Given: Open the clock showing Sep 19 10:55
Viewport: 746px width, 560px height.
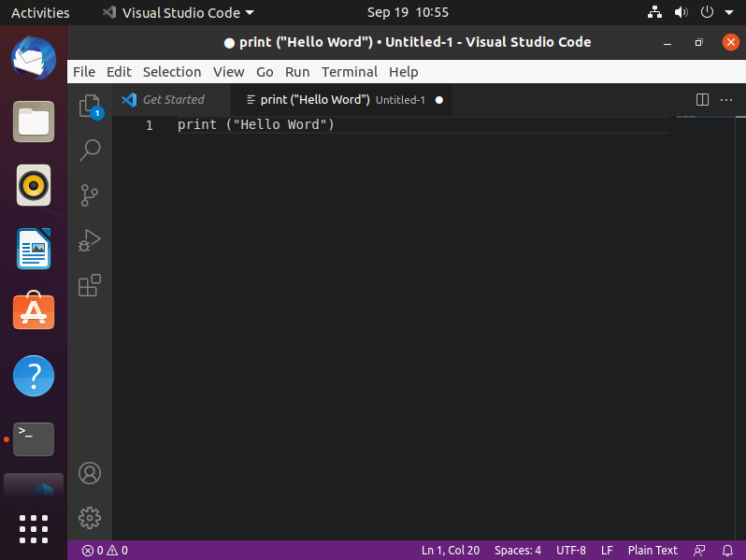Looking at the screenshot, I should (x=408, y=12).
